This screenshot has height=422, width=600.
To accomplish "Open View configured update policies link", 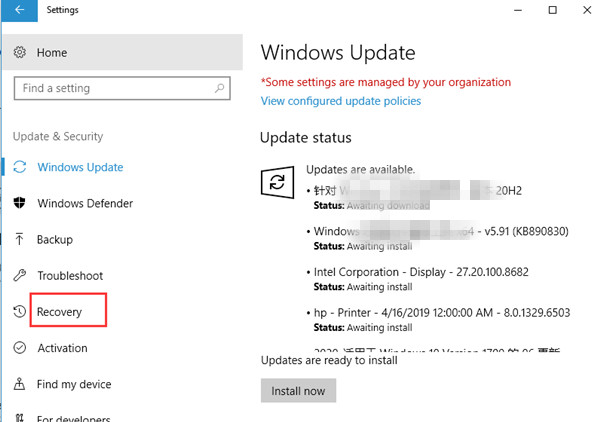I will 340,101.
